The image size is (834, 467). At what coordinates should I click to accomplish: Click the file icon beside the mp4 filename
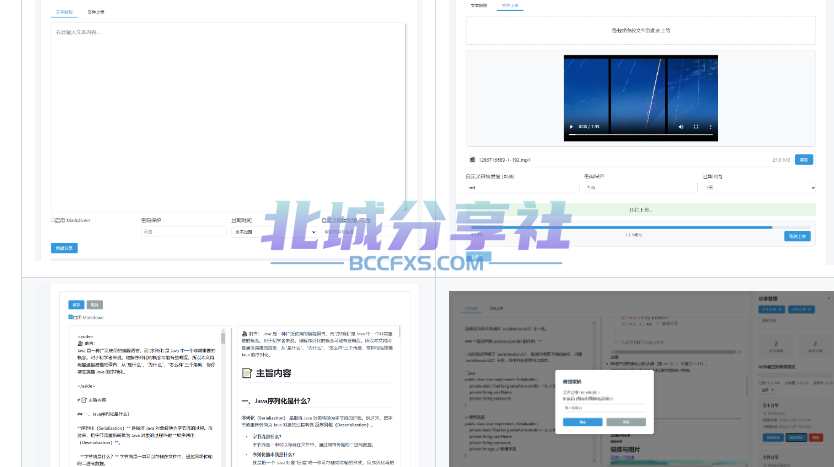[x=472, y=159]
